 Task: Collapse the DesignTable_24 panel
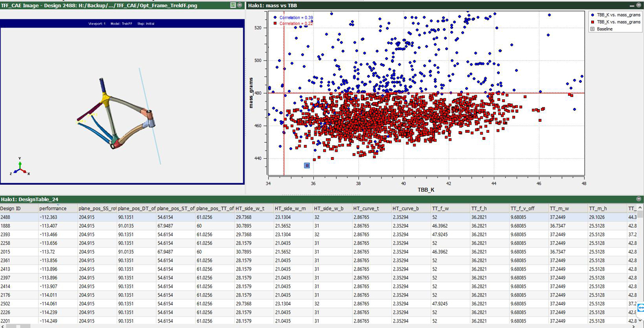point(638,199)
